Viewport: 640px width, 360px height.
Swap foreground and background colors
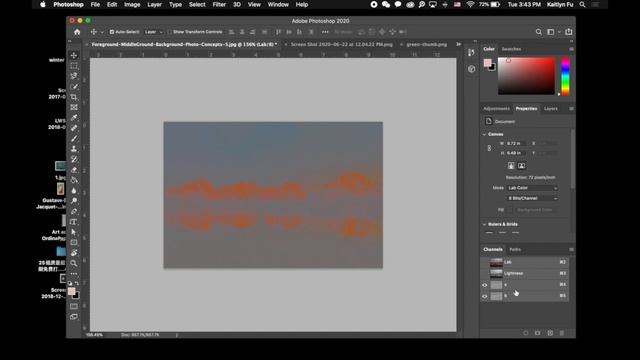point(77,283)
